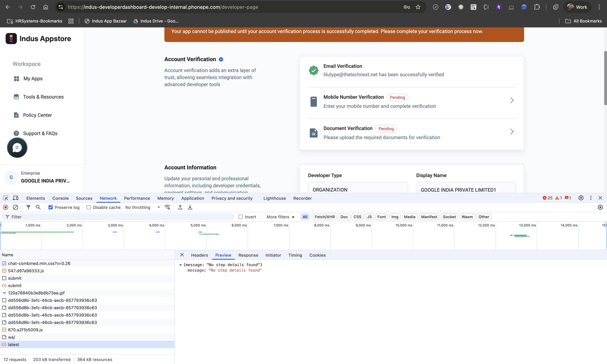This screenshot has width=607, height=364.
Task: Toggle the network filter funnel icon
Action: click(x=28, y=207)
